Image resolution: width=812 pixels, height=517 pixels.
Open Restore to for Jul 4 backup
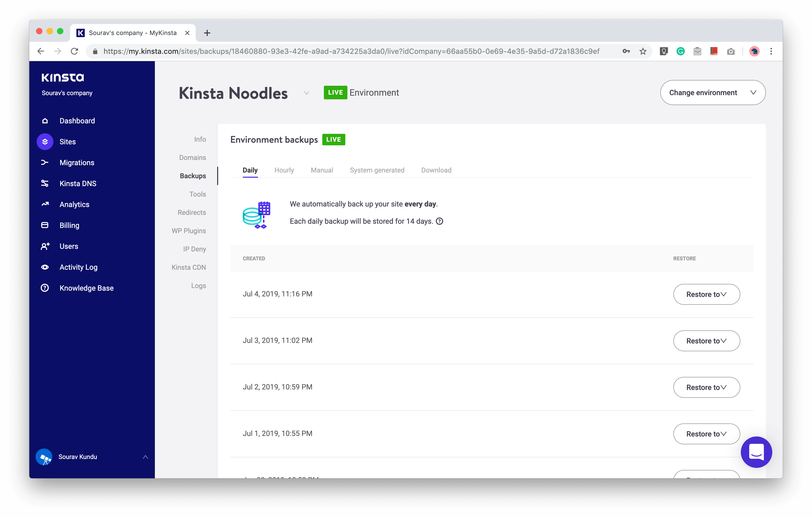707,294
